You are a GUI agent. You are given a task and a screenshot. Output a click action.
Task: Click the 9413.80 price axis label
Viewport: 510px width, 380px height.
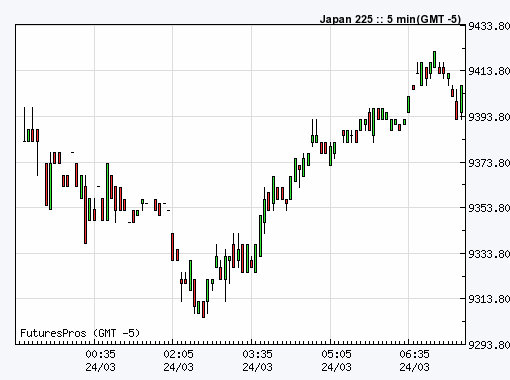489,71
